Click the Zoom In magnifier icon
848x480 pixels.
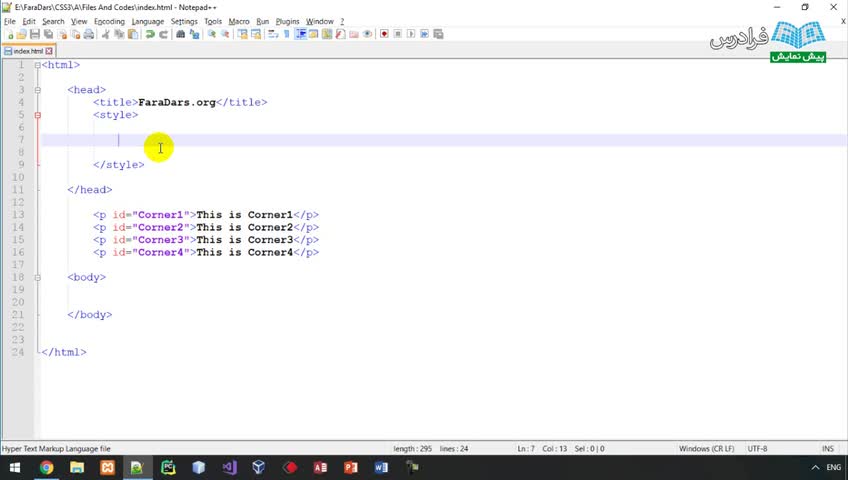(x=212, y=34)
